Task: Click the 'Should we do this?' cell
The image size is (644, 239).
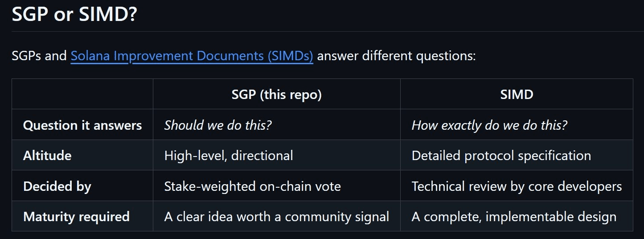Action: [x=276, y=125]
